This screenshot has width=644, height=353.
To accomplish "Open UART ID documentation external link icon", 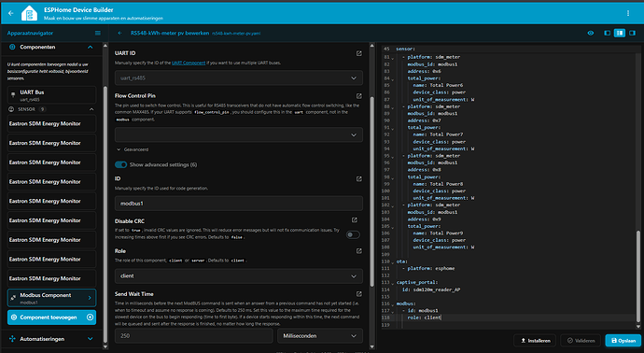I will coord(359,53).
